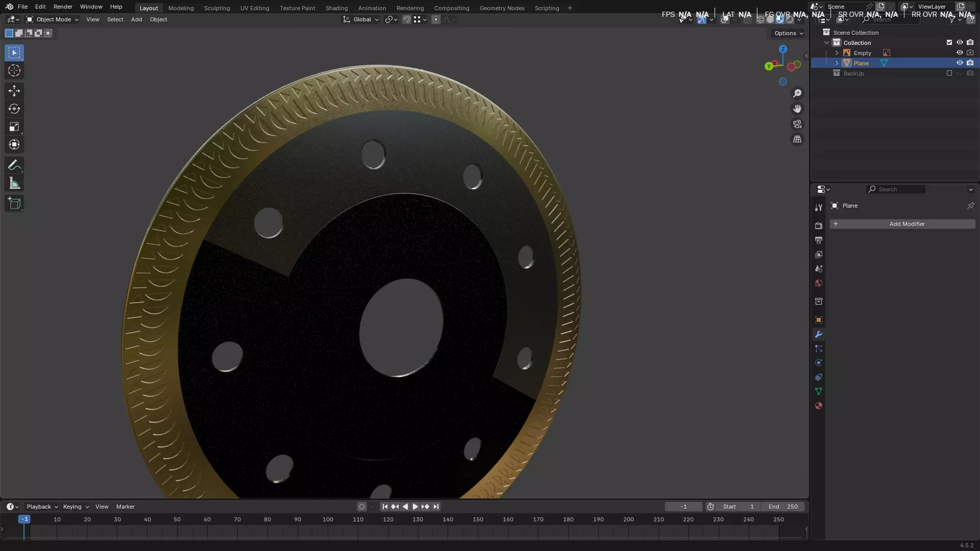Image resolution: width=980 pixels, height=551 pixels.
Task: Open the View Layer properties tab
Action: (x=819, y=254)
